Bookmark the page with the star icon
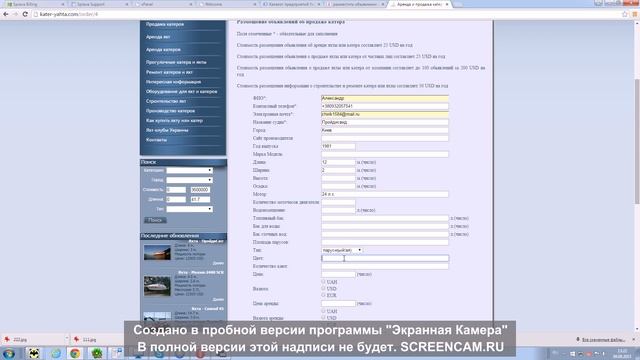The width and height of the screenshot is (640, 360). coord(625,14)
